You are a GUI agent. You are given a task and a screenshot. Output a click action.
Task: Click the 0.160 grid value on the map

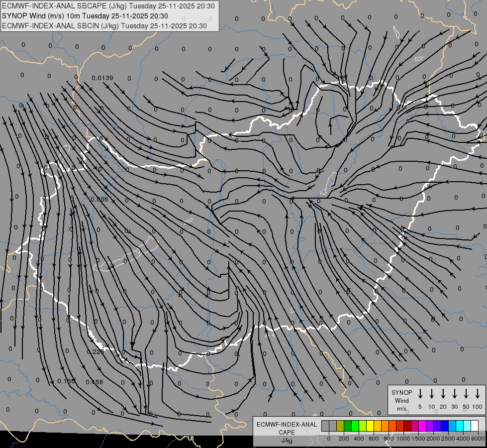(x=66, y=381)
